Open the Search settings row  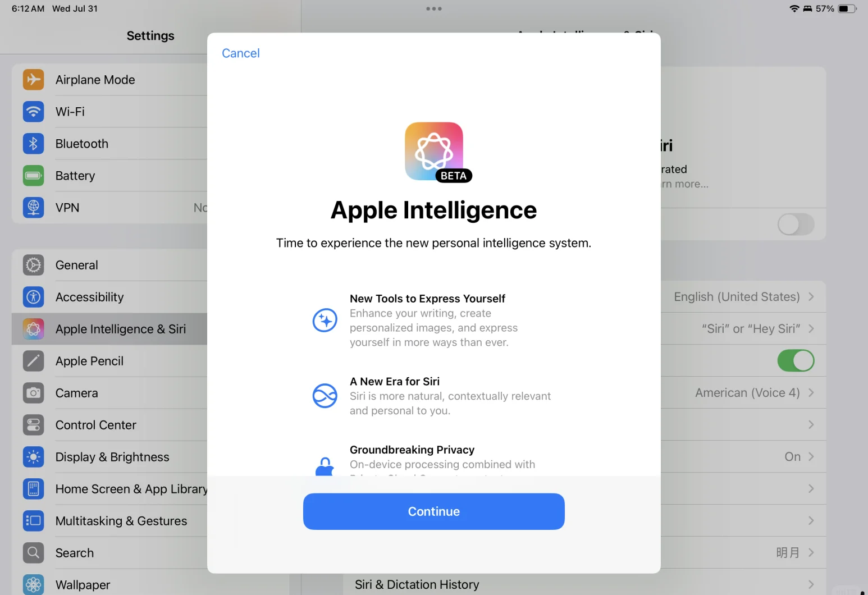click(74, 553)
